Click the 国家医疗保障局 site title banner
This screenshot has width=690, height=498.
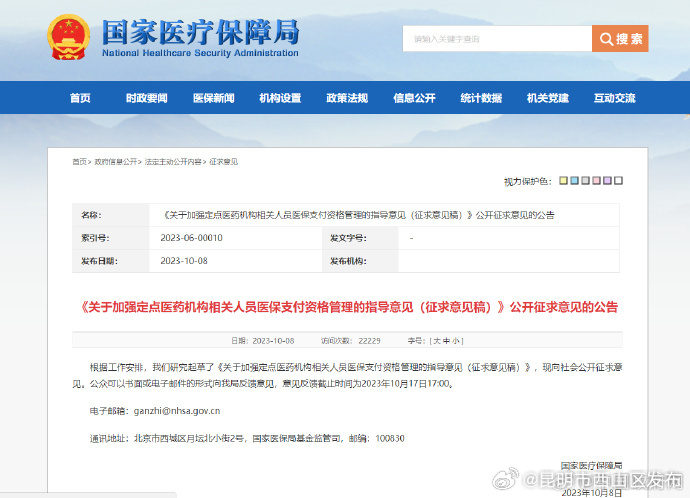200,37
